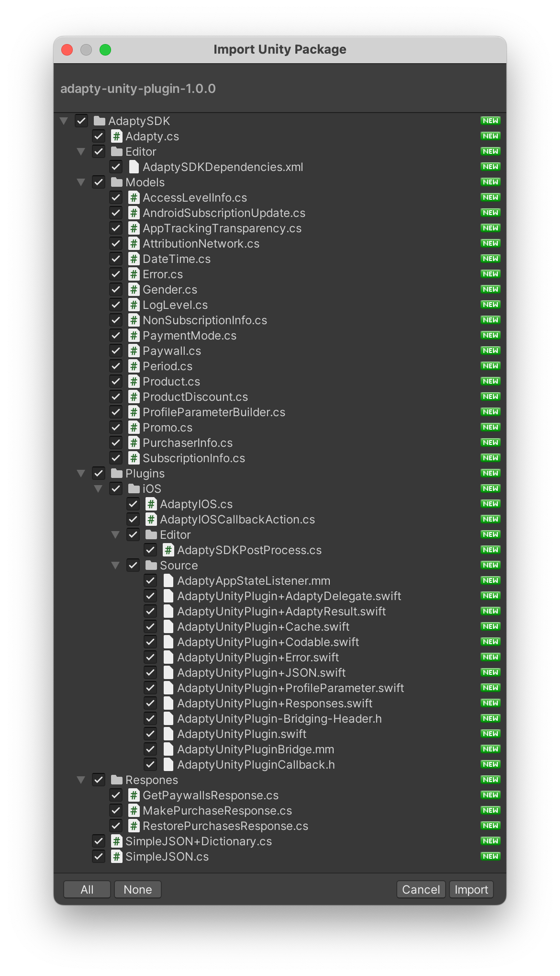Click the script icon beside Promo.cs
This screenshot has height=976, width=560.
click(134, 427)
